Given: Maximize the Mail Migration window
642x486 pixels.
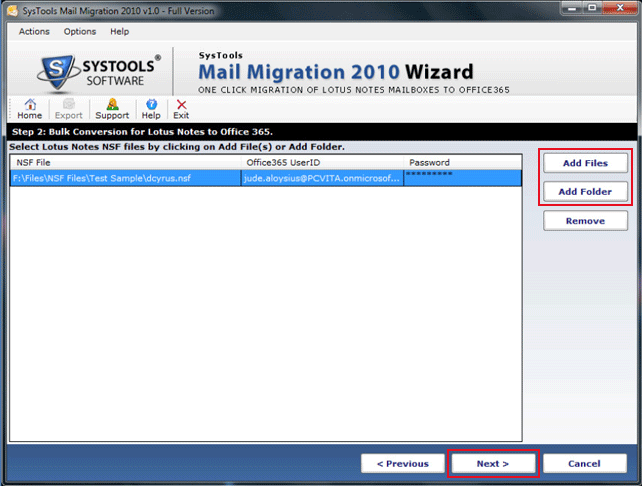Looking at the screenshot, I should (592, 8).
